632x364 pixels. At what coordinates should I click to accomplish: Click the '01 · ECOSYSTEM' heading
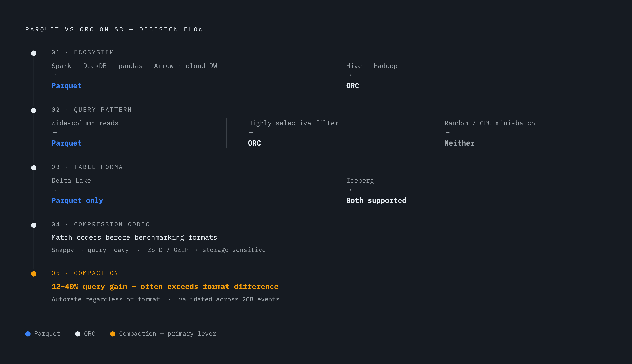(83, 52)
